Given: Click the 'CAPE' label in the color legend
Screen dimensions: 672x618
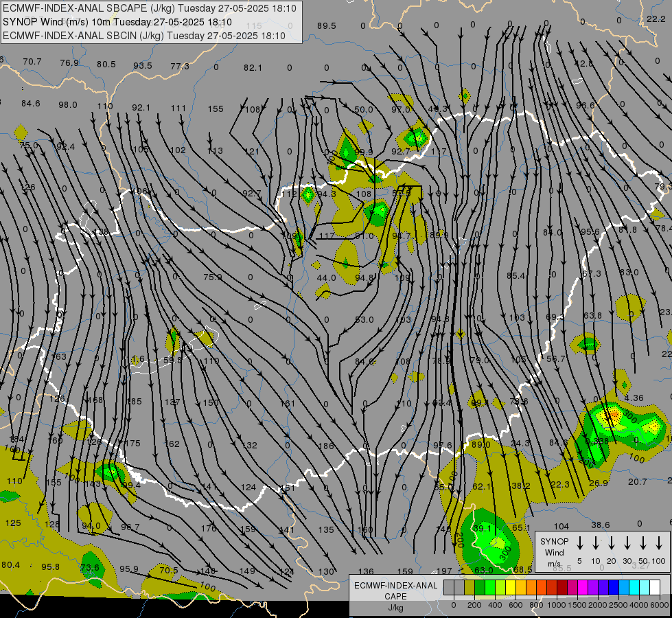Looking at the screenshot, I should point(395,596).
